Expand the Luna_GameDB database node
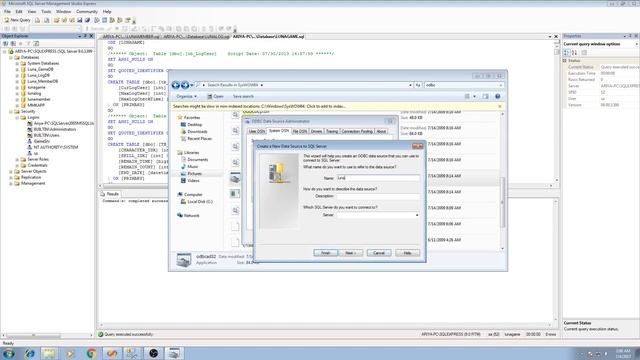The width and height of the screenshot is (640, 360). tap(17, 69)
